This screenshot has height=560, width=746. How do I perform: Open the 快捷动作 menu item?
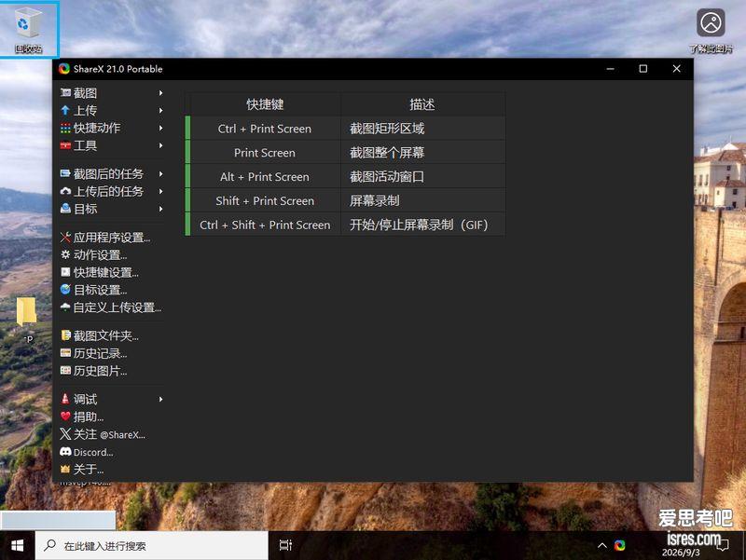pyautogui.click(x=112, y=128)
